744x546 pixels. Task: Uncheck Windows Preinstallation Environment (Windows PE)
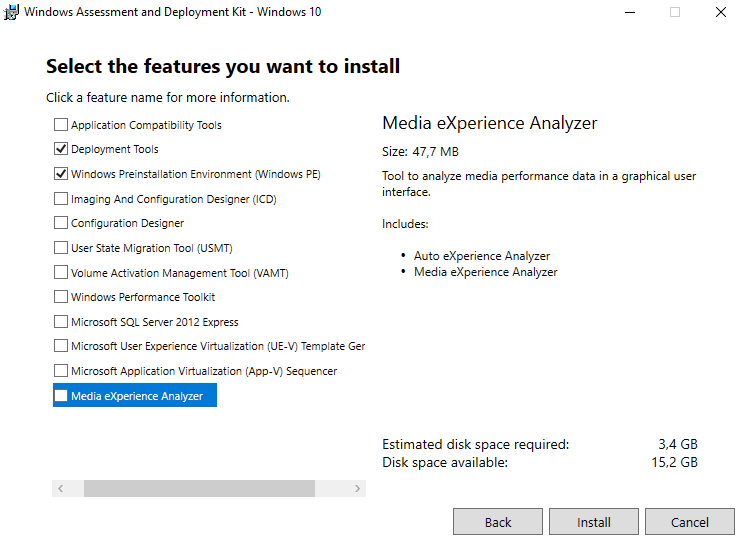[x=61, y=174]
